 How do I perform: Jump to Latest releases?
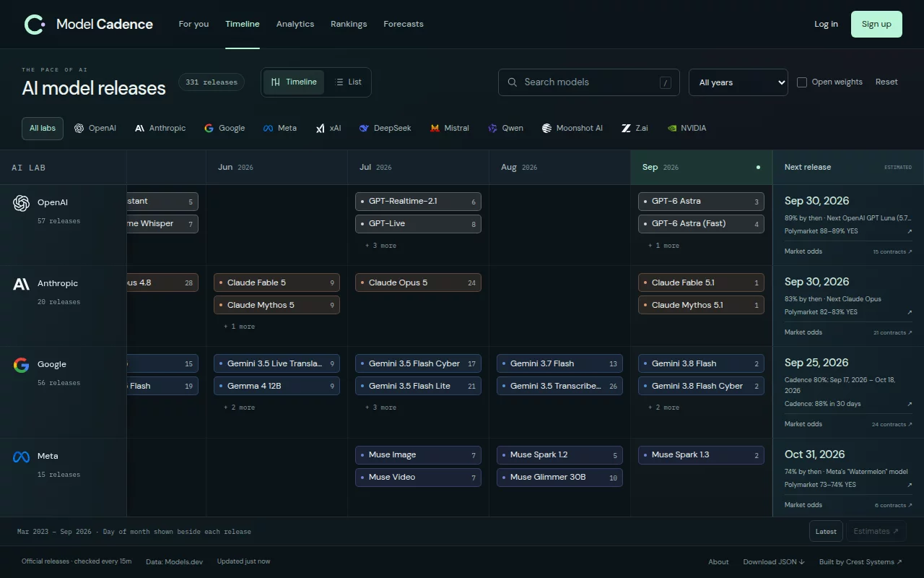[826, 531]
